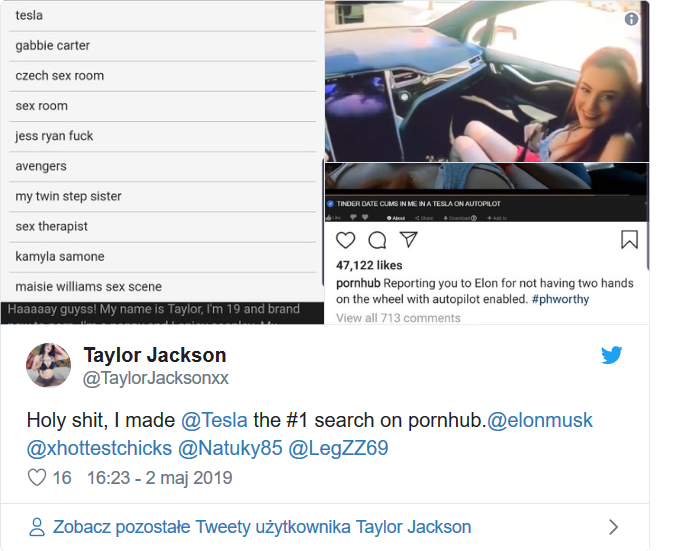Viewport: 687px width, 551px height.
Task: Select the "tesla" search suggestion
Action: [x=29, y=16]
